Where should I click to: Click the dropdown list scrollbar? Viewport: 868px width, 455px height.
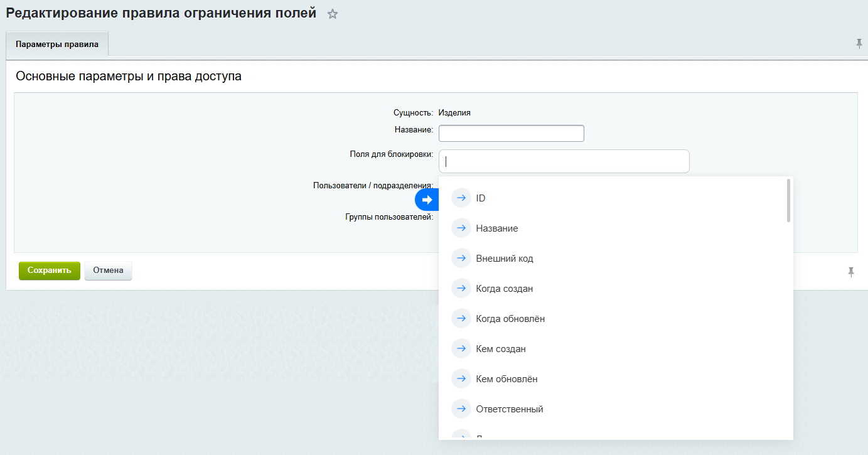[788, 201]
